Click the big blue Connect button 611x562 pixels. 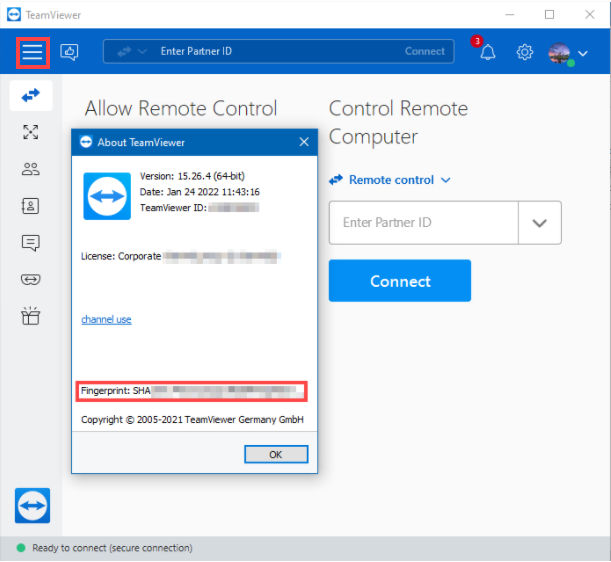click(400, 281)
